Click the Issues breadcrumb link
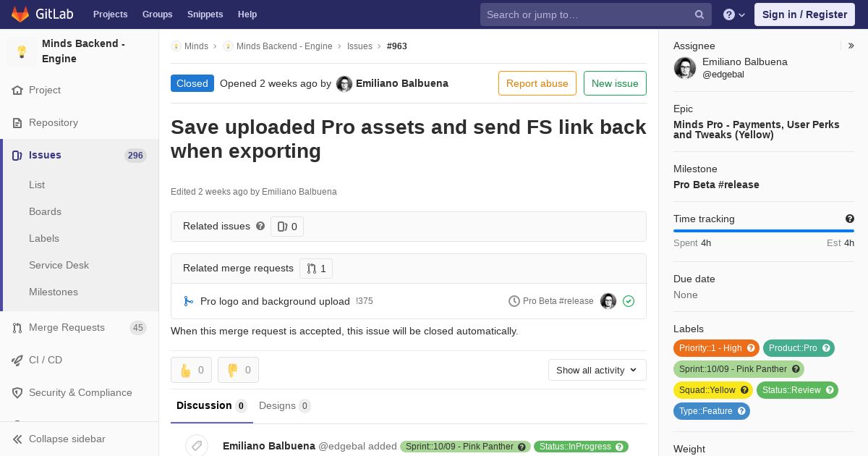This screenshot has height=456, width=868. click(359, 46)
